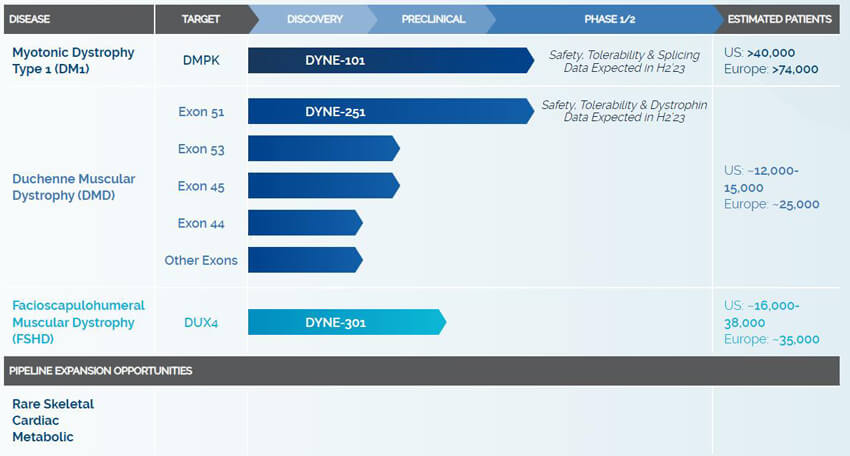Click the Other Exons progress bar
The height and width of the screenshot is (456, 850).
coord(305,260)
